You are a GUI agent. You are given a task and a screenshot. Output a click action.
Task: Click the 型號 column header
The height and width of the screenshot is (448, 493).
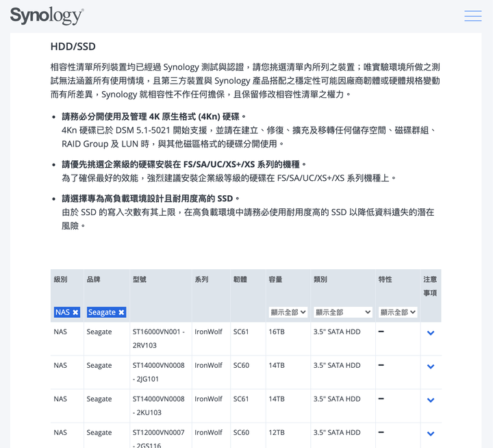tap(140, 279)
